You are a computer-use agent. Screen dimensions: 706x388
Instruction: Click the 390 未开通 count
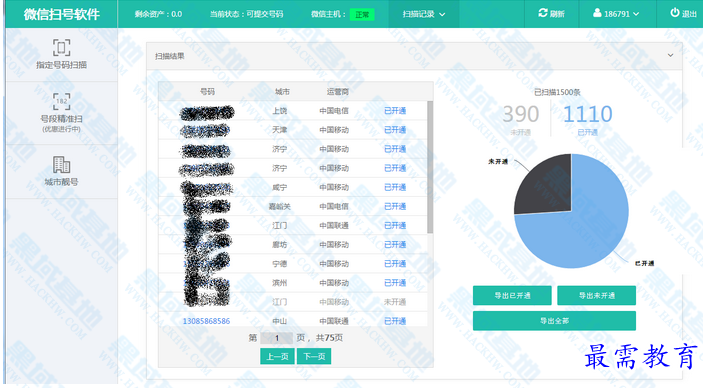[x=520, y=114]
